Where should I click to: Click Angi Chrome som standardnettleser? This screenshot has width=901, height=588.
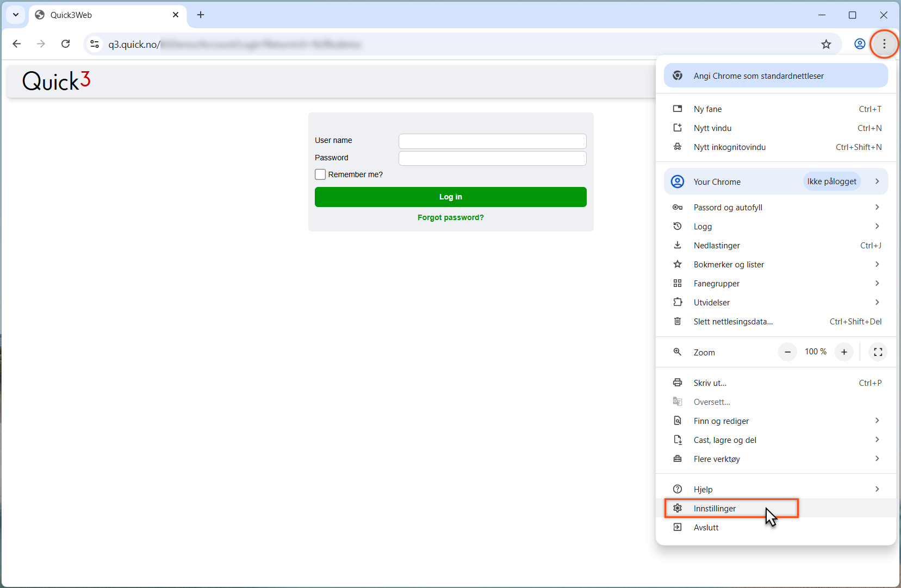pyautogui.click(x=775, y=76)
